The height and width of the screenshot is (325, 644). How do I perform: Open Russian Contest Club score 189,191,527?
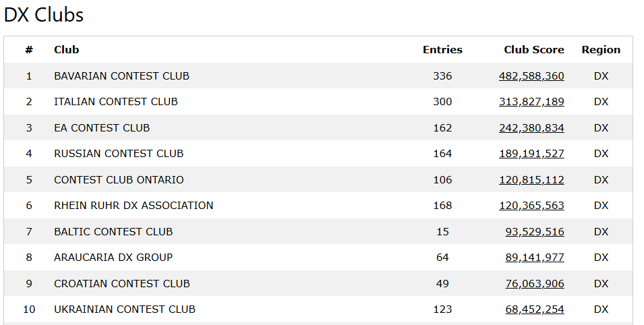coord(531,154)
